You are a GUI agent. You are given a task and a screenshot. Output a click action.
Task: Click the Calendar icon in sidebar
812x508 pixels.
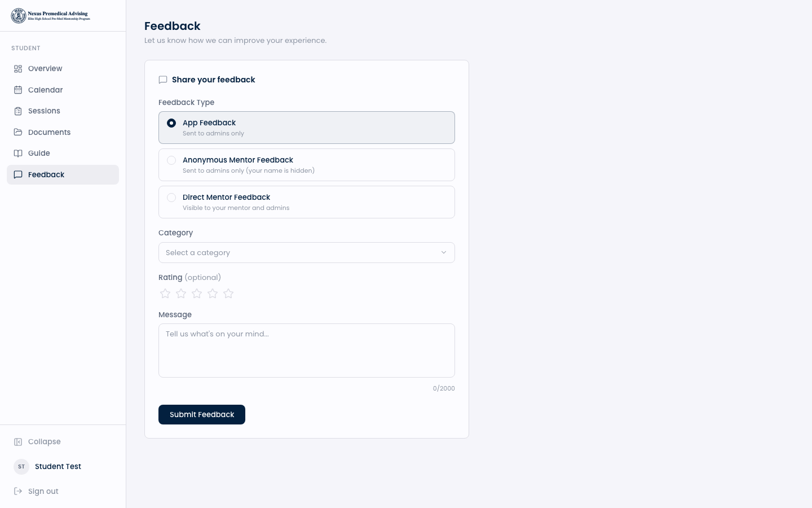click(18, 90)
